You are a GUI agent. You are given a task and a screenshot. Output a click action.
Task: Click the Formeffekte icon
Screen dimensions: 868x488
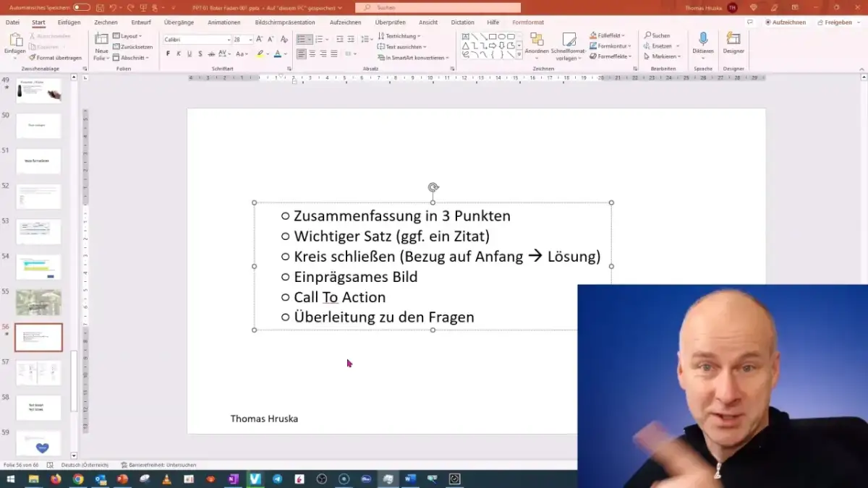tap(594, 56)
